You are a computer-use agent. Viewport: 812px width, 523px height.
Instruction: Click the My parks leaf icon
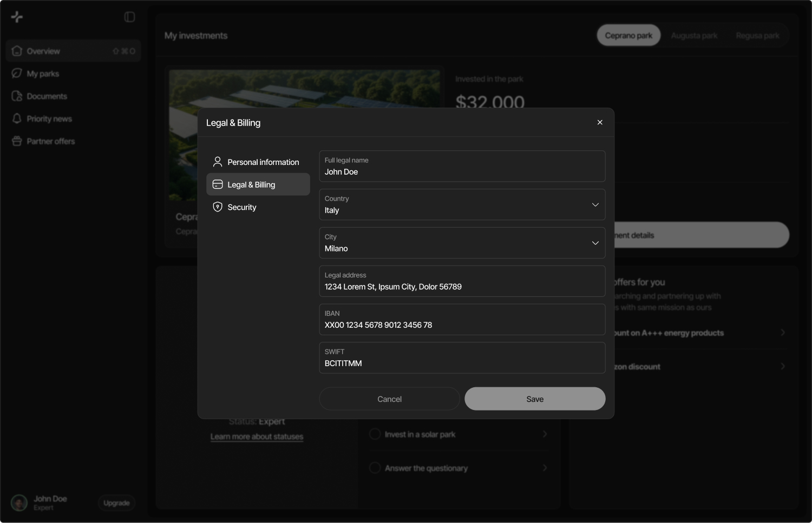point(17,73)
